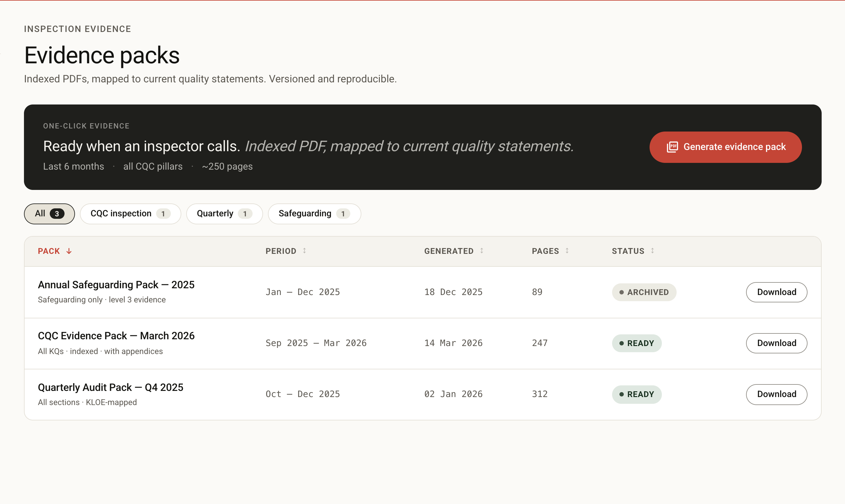Image resolution: width=845 pixels, height=504 pixels.
Task: Click READY badge for CQC Evidence Pack
Action: pyautogui.click(x=637, y=343)
